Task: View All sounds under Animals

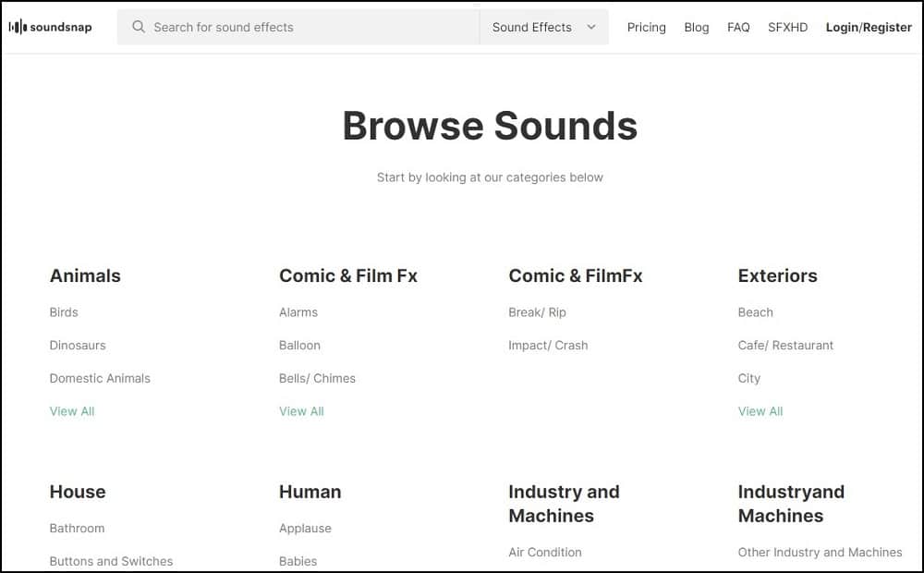Action: [71, 411]
